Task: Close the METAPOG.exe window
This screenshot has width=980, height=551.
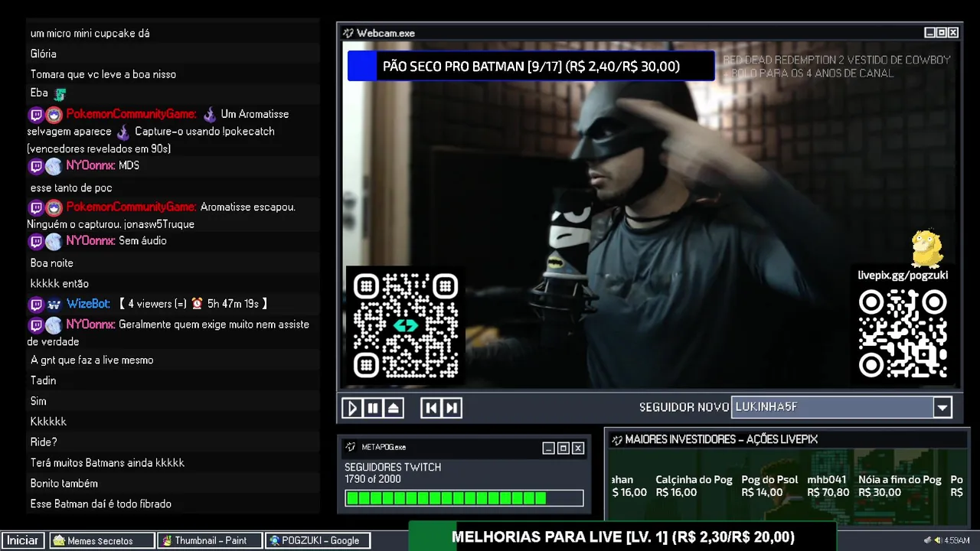Action: tap(578, 448)
